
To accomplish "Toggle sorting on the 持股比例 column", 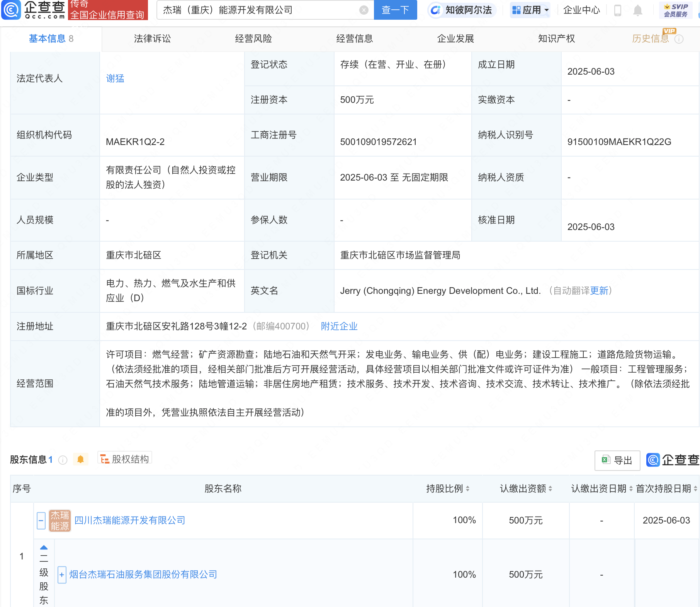I will point(468,489).
